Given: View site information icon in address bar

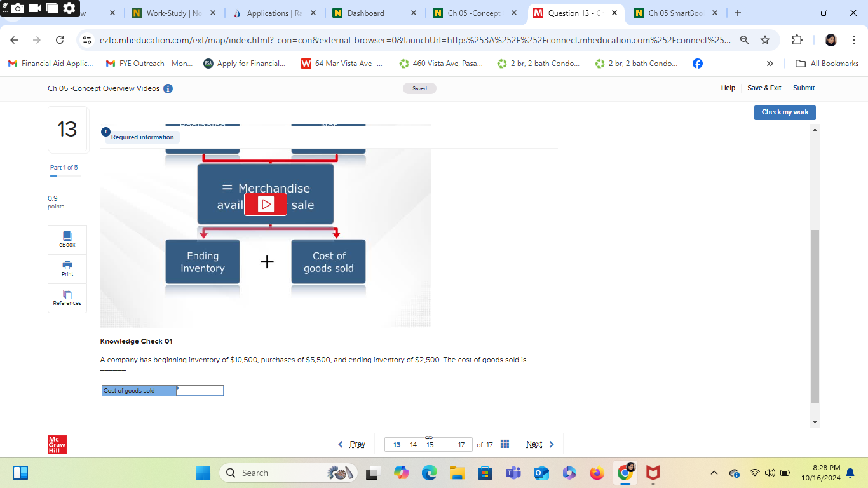Looking at the screenshot, I should pyautogui.click(x=88, y=40).
